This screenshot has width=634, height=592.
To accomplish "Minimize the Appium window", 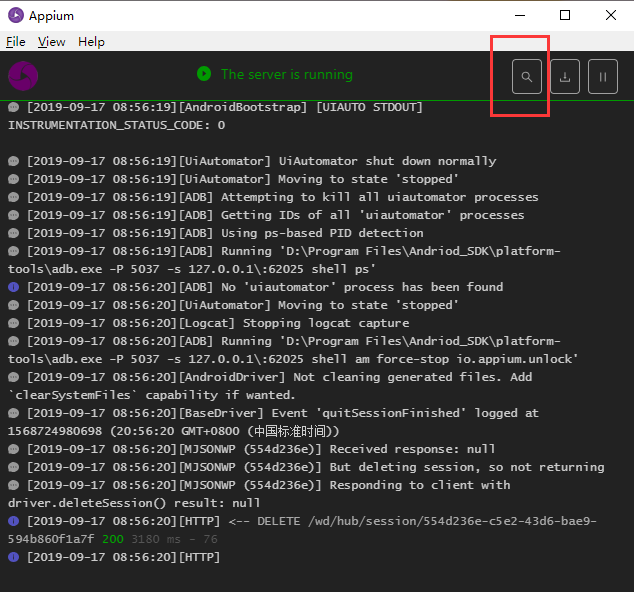I will [520, 15].
